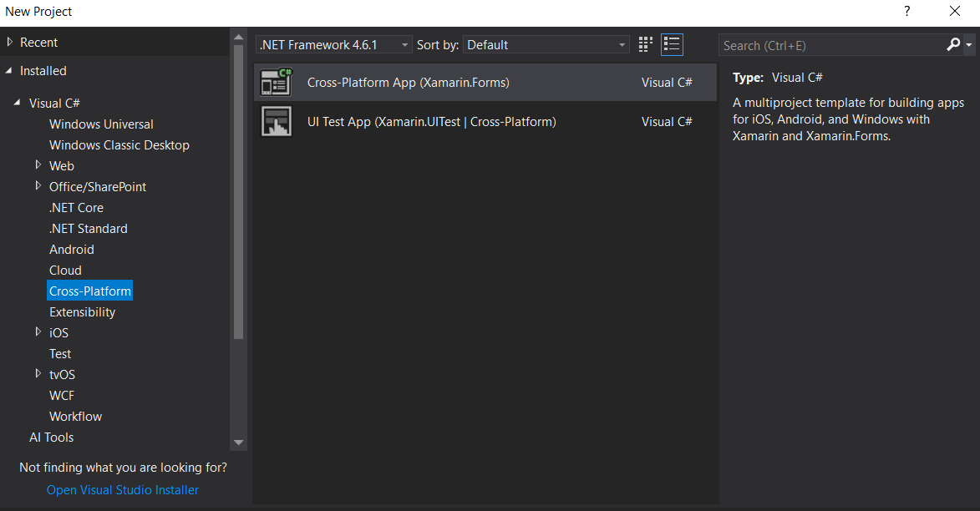Screen dimensions: 980x511
Task: Open the .NET Framework 4.6.1 dropdown
Action: coord(333,44)
